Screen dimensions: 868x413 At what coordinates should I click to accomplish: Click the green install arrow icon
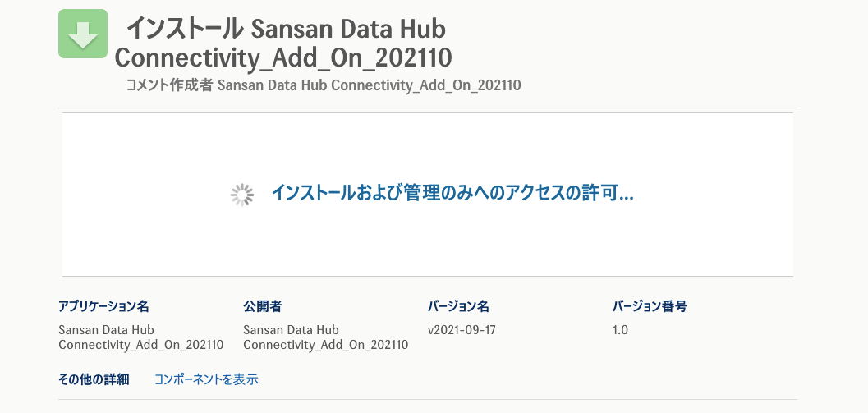coord(83,34)
